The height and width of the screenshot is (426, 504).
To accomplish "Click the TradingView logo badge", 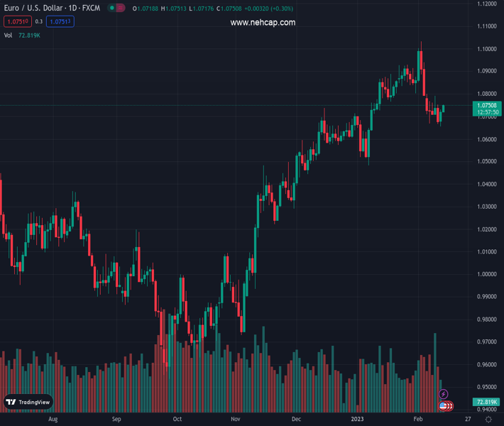I will pyautogui.click(x=28, y=402).
